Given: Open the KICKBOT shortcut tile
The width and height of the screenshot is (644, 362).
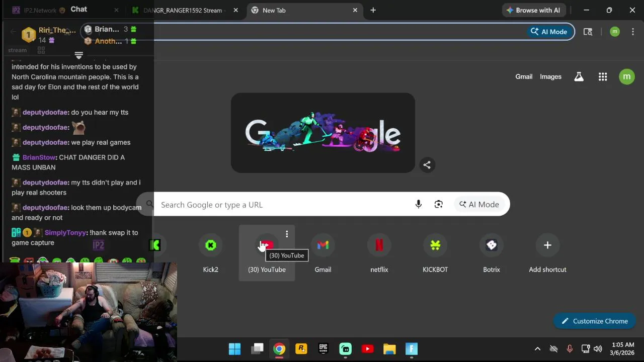Looking at the screenshot, I should tap(435, 253).
